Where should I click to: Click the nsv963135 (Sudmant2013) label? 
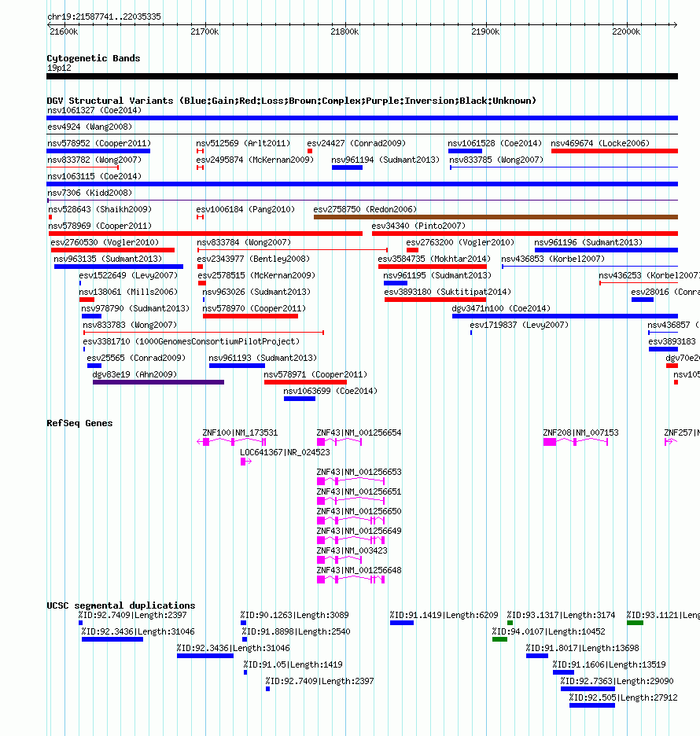click(x=108, y=259)
